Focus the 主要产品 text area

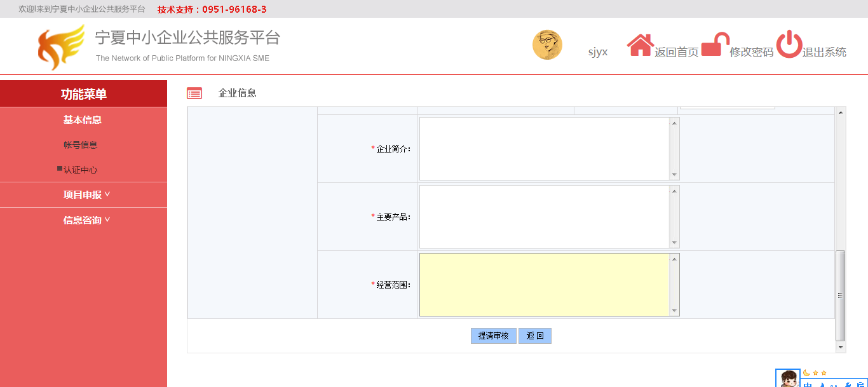pyautogui.click(x=545, y=217)
